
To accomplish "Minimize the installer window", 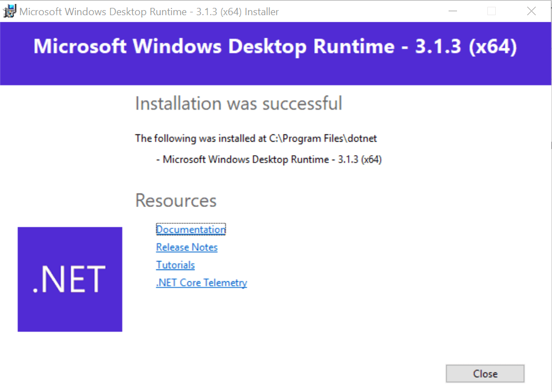I will point(453,11).
